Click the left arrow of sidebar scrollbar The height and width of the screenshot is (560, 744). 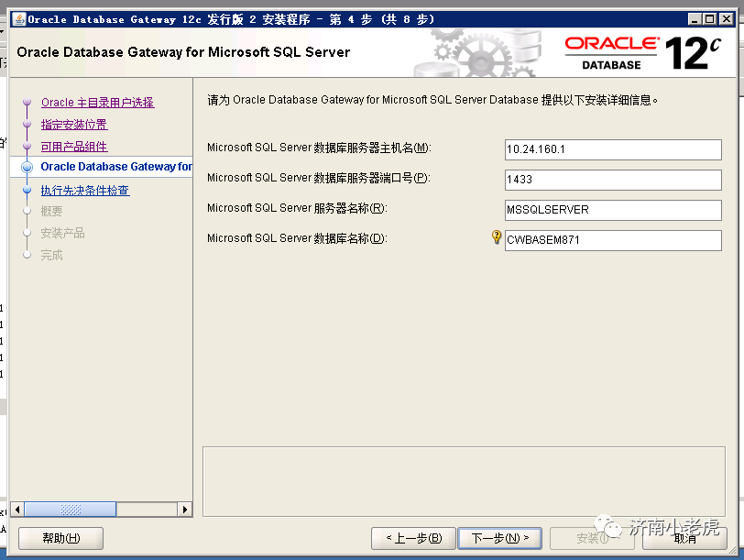point(17,510)
